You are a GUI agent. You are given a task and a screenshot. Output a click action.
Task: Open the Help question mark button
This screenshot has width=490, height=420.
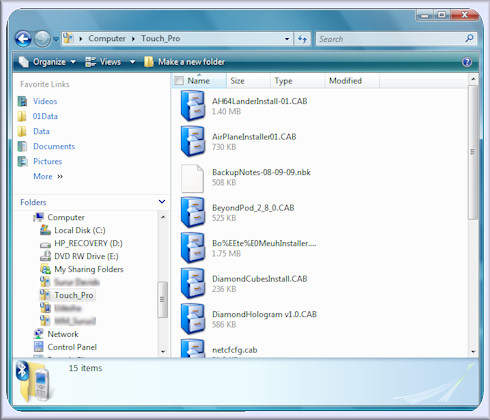tap(467, 62)
